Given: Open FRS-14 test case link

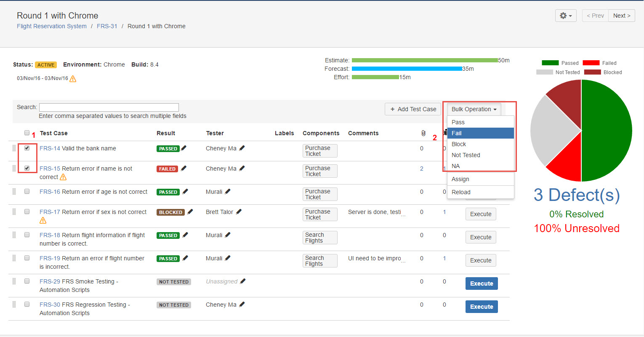Looking at the screenshot, I should [50, 148].
